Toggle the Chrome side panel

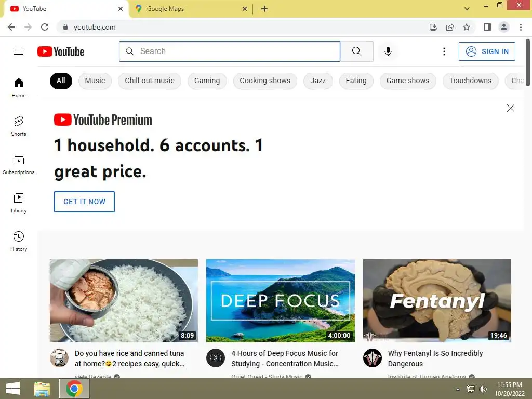click(487, 27)
